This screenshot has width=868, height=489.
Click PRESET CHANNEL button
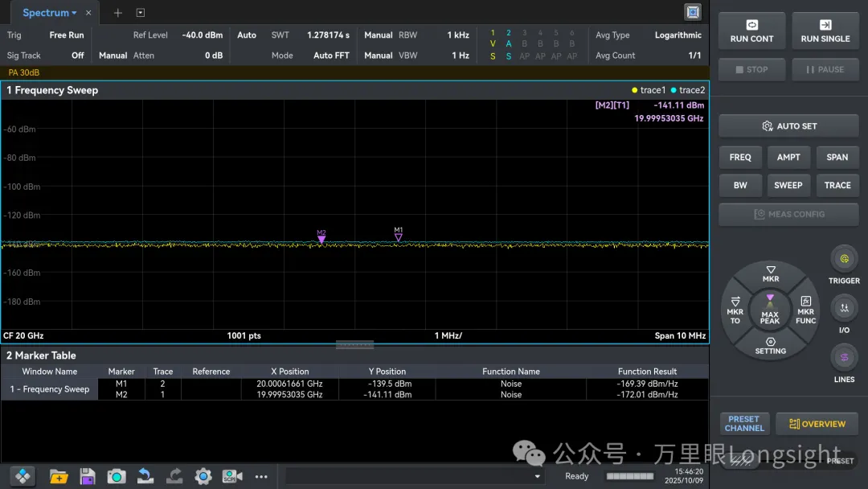pos(744,424)
